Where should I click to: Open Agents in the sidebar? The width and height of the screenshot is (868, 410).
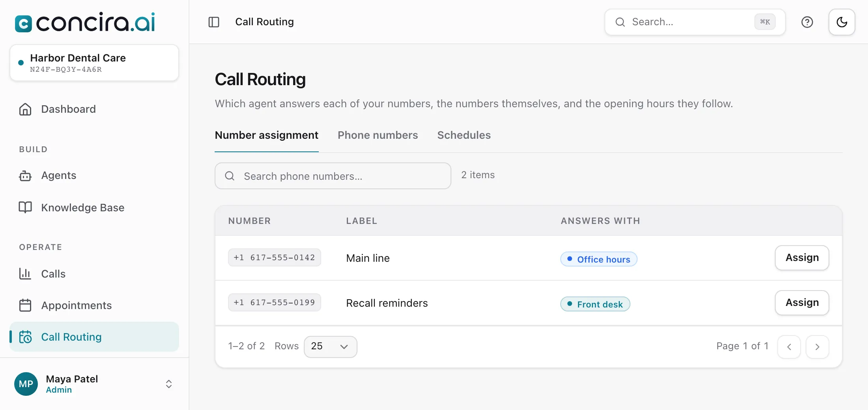tap(94, 175)
